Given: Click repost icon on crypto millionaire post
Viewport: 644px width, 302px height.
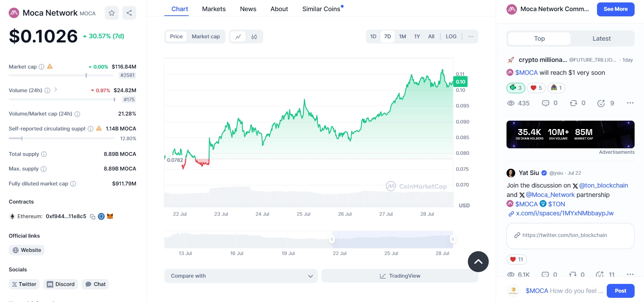Looking at the screenshot, I should point(573,103).
